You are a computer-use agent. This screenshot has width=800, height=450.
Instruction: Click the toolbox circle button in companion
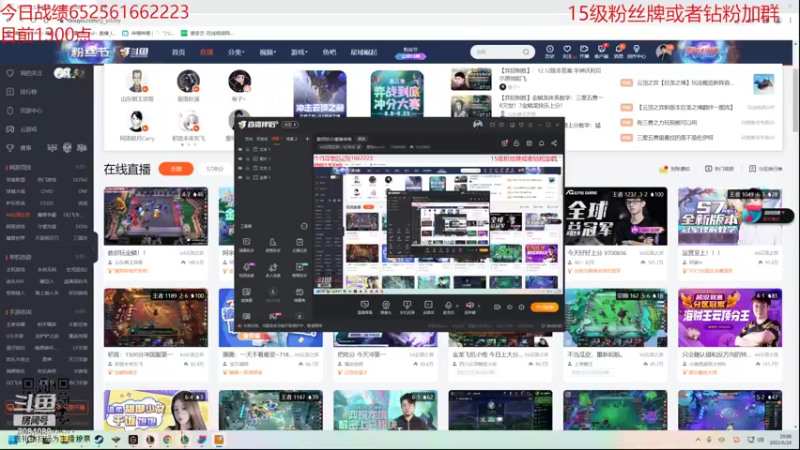coord(304,226)
